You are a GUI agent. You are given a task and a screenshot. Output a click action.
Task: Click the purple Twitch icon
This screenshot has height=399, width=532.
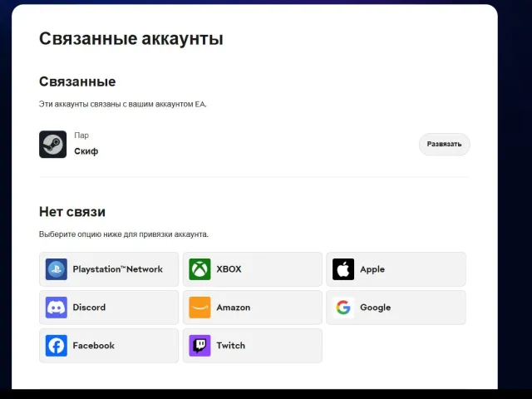click(199, 346)
